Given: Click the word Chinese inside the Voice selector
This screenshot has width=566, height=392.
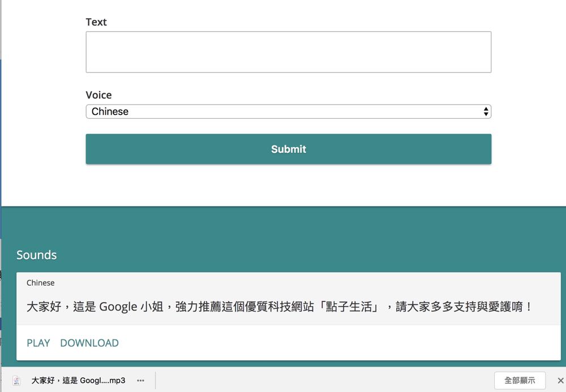Looking at the screenshot, I should tap(110, 111).
